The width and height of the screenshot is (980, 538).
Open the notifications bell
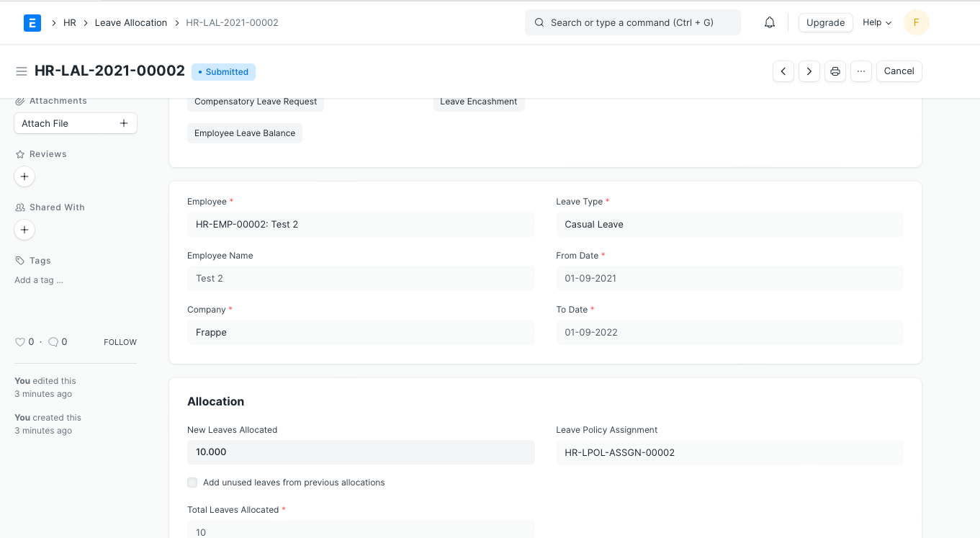pyautogui.click(x=769, y=22)
